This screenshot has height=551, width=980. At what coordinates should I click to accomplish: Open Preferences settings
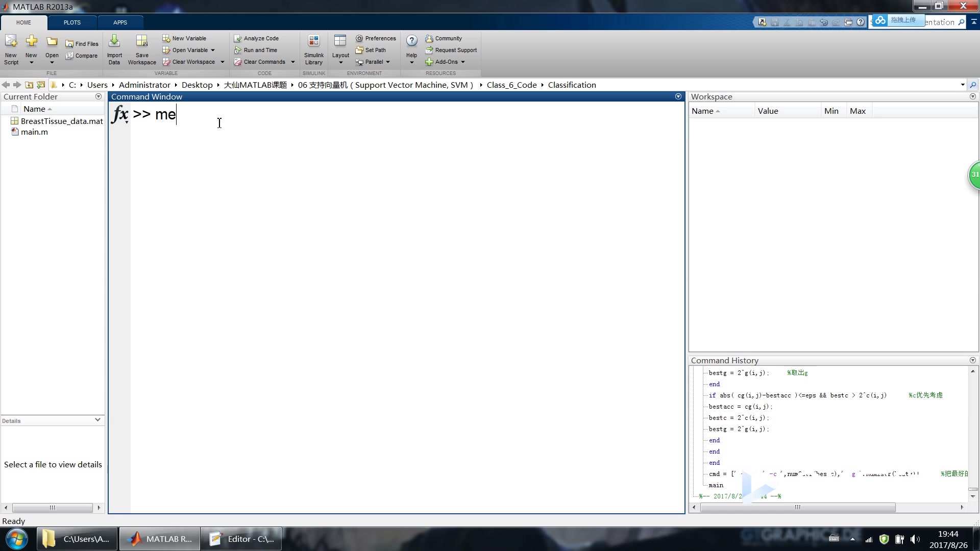376,38
